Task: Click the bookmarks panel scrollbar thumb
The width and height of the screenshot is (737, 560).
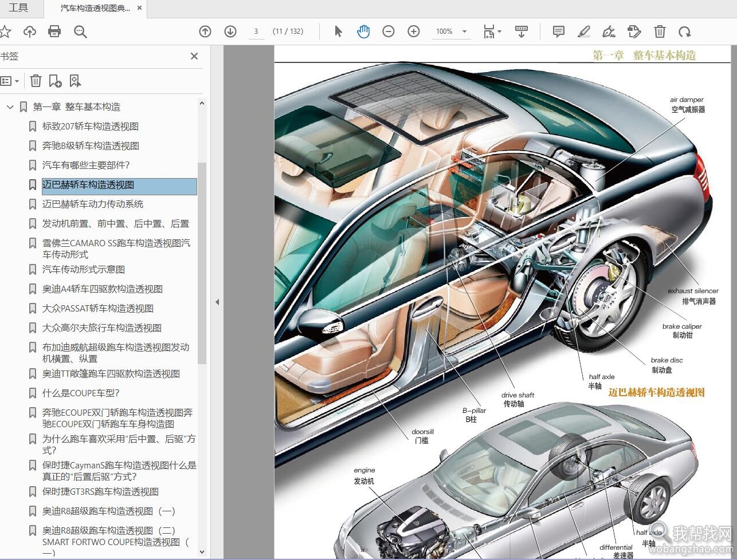Action: tap(202, 262)
